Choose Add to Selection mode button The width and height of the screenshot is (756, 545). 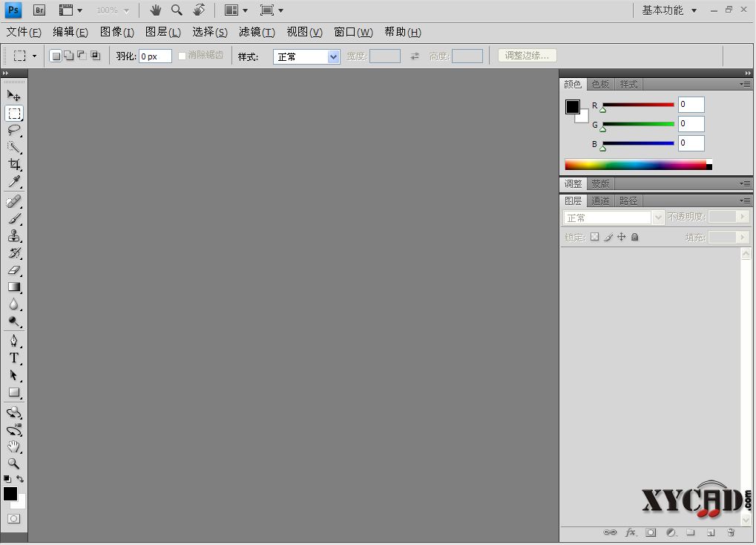(69, 56)
